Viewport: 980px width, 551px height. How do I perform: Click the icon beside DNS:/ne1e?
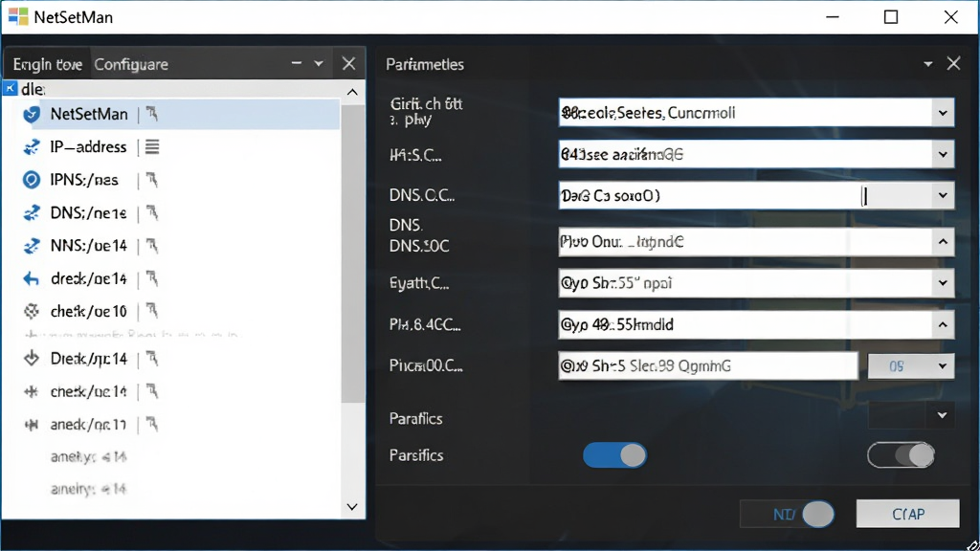click(32, 213)
